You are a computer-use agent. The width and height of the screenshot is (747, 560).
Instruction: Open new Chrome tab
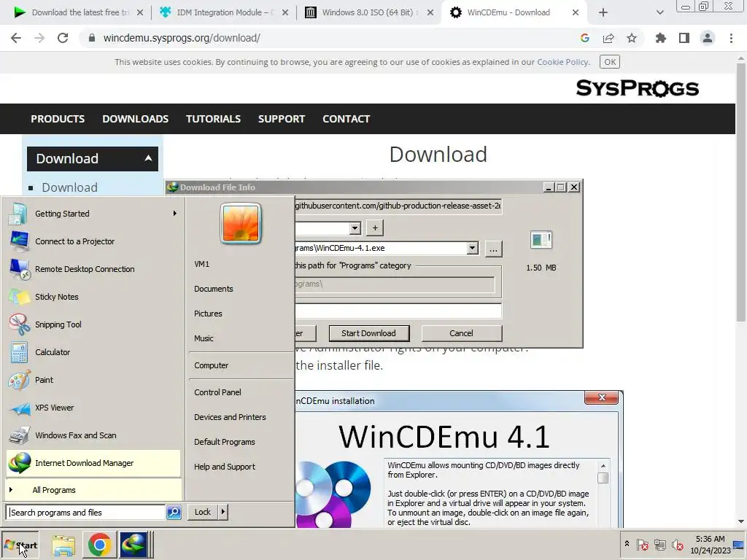(x=603, y=13)
